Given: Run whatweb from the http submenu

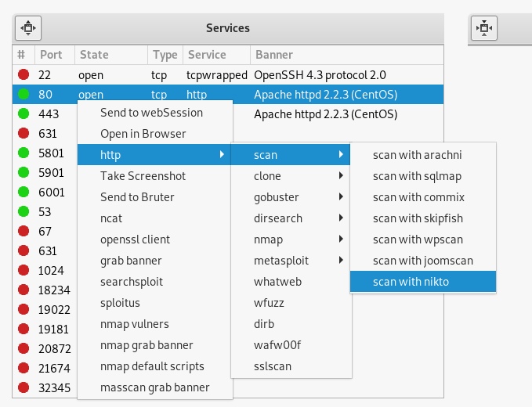Looking at the screenshot, I should pyautogui.click(x=277, y=282).
